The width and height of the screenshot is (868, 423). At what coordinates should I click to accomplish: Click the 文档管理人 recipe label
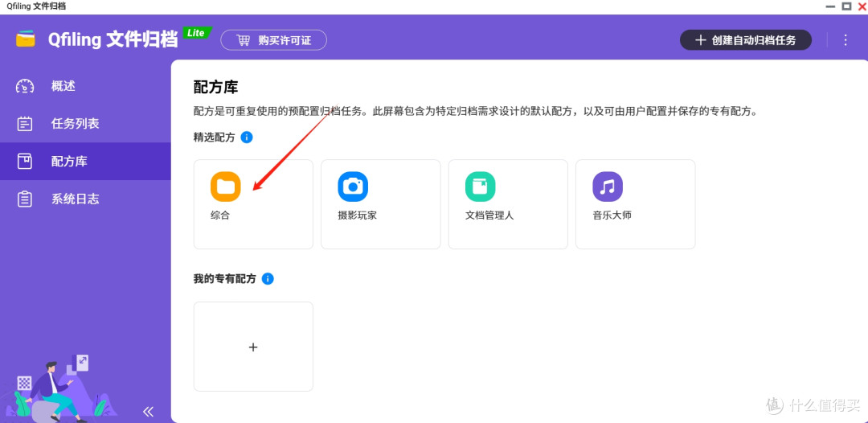pyautogui.click(x=489, y=216)
